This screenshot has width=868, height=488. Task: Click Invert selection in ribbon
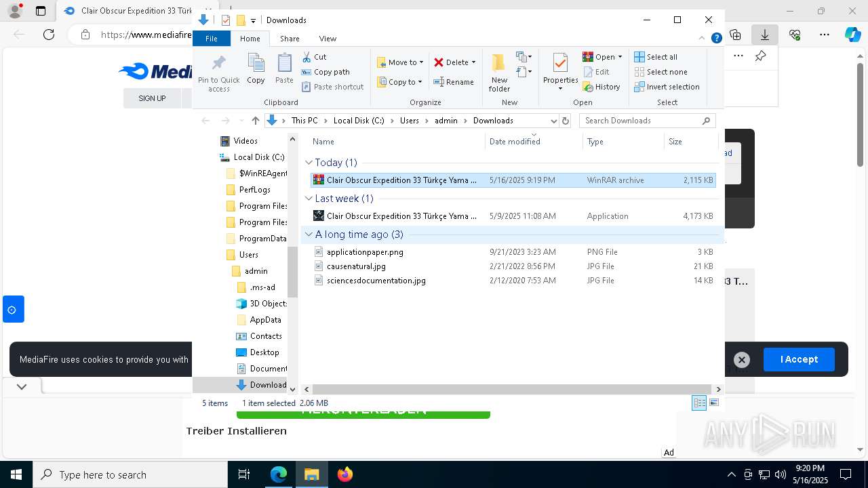point(667,87)
